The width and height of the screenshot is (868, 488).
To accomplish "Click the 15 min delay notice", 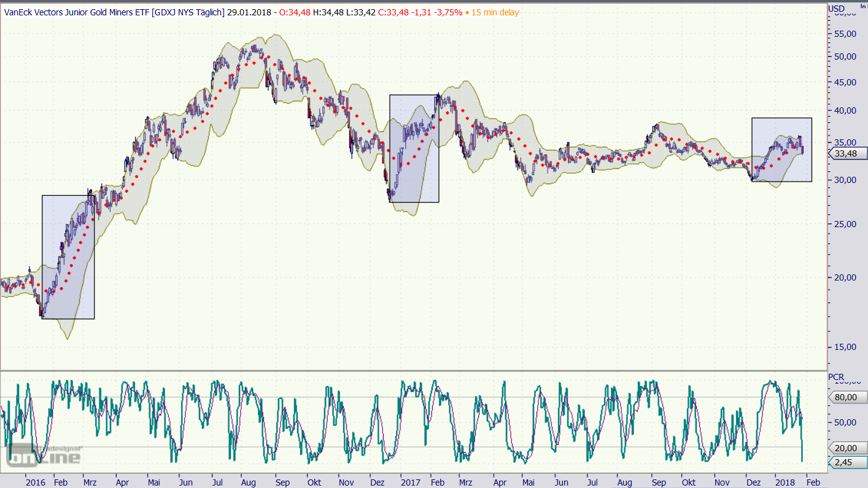I will click(494, 12).
